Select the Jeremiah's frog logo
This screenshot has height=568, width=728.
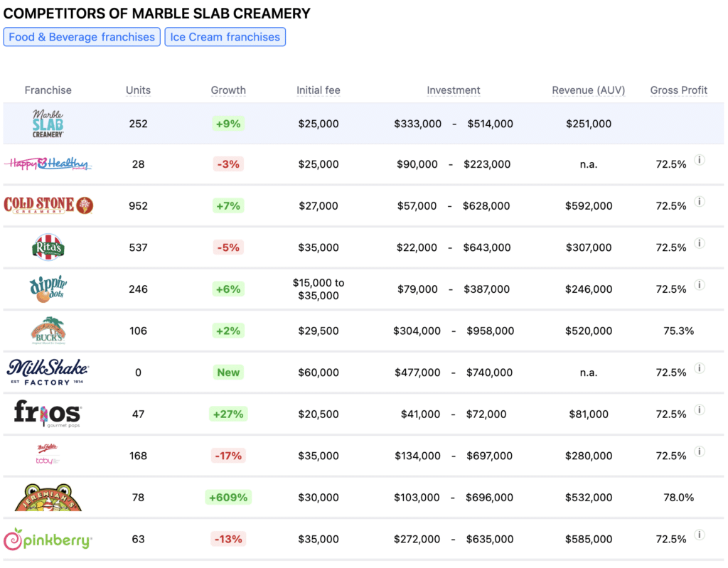pos(48,498)
